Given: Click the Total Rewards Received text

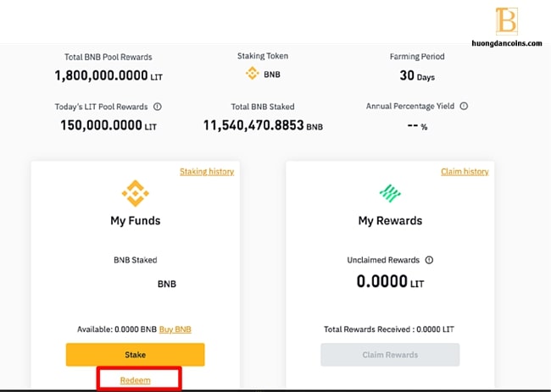Looking at the screenshot, I should point(389,329).
